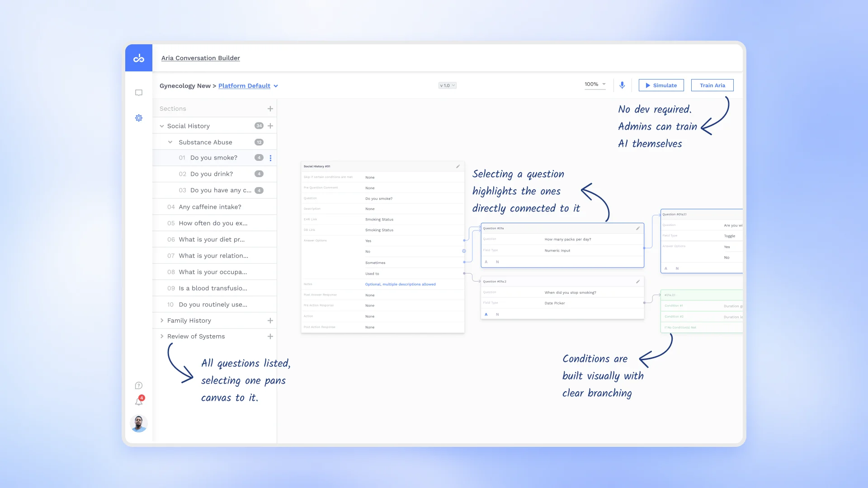Click the A indicator on Question #01a.2 card
Image resolution: width=868 pixels, height=488 pixels.
tap(486, 314)
